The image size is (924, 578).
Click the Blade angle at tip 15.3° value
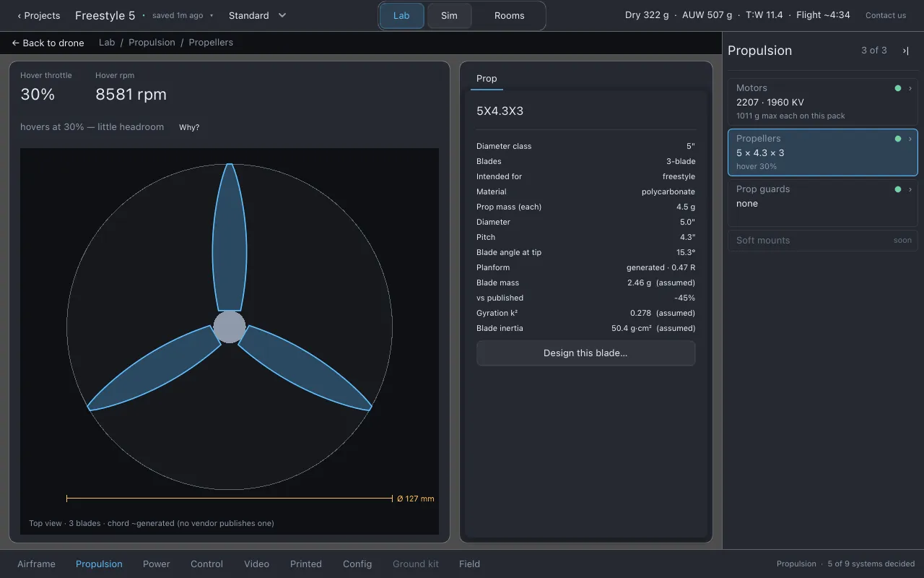coord(685,252)
